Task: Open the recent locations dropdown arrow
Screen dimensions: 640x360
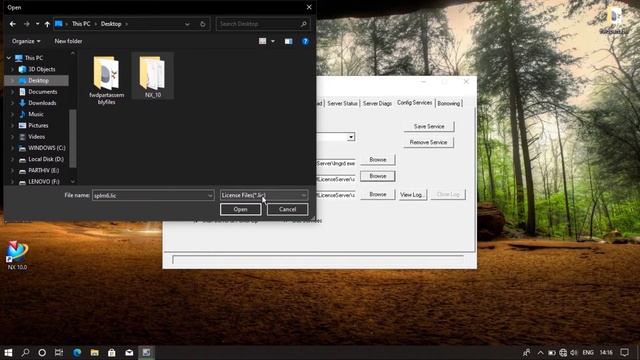Action: [x=38, y=24]
